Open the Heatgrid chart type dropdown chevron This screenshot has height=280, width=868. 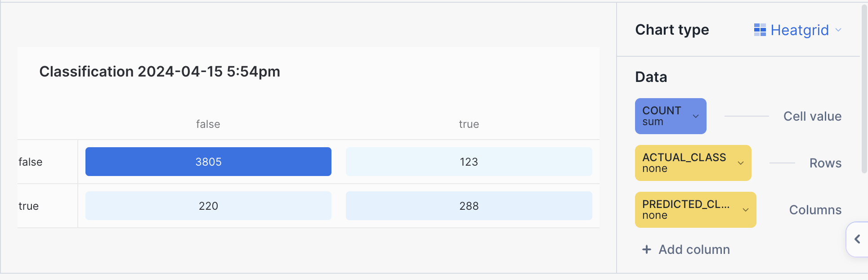(x=838, y=30)
